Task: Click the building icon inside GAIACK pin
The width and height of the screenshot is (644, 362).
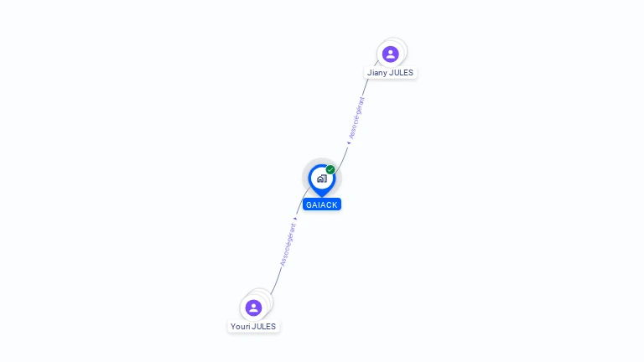Action: coord(322,178)
